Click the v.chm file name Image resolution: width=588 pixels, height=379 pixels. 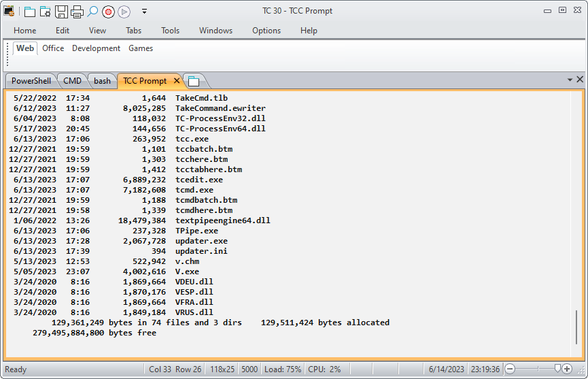pos(187,261)
